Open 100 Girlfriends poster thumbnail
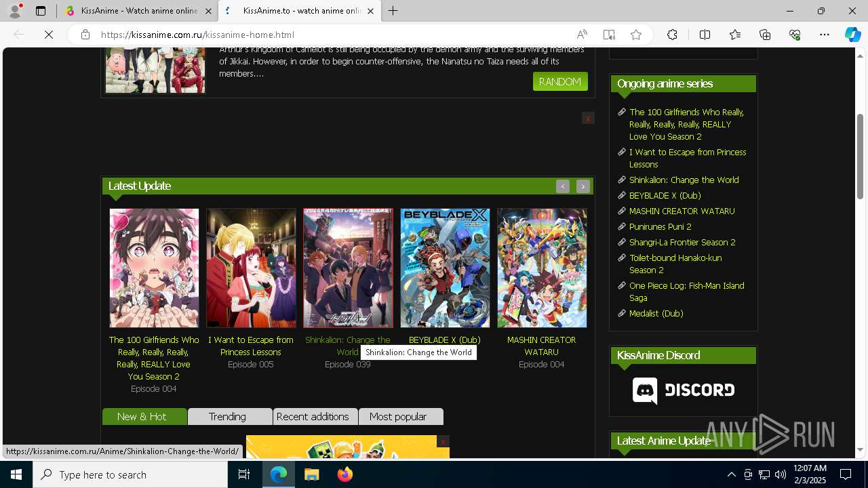This screenshot has width=868, height=488. pos(154,268)
